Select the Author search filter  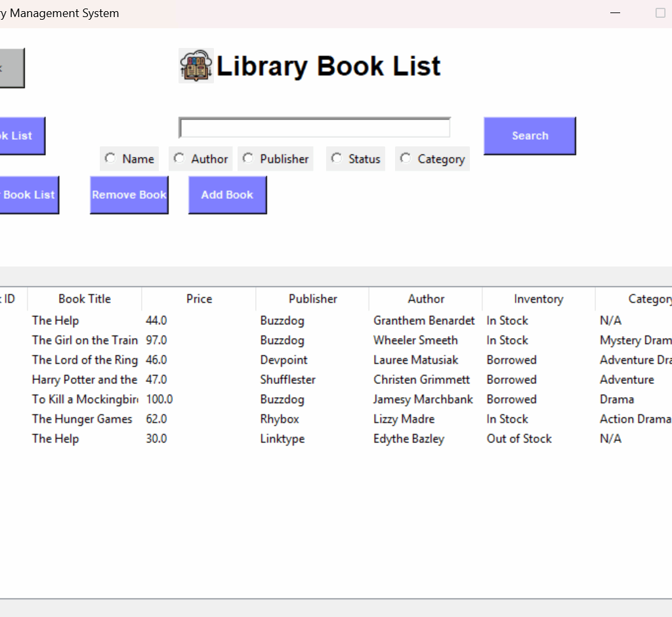click(x=179, y=158)
